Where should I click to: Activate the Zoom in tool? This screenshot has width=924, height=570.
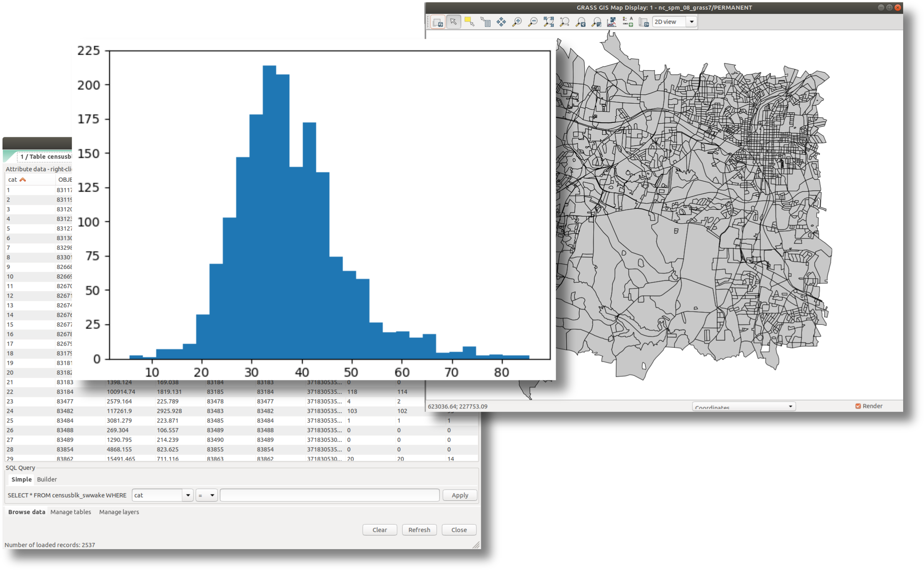tap(517, 22)
